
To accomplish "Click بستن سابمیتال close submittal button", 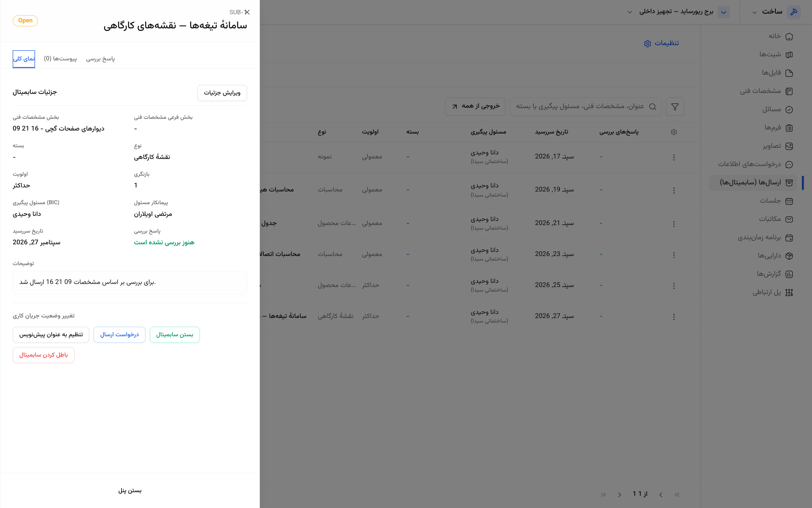I will click(175, 335).
